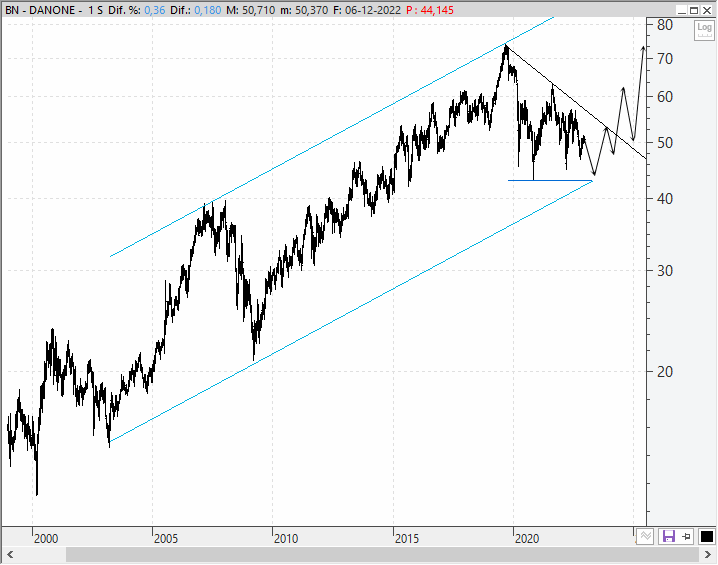718x565 pixels.
Task: Maximize the DANONE chart window
Action: click(x=694, y=10)
